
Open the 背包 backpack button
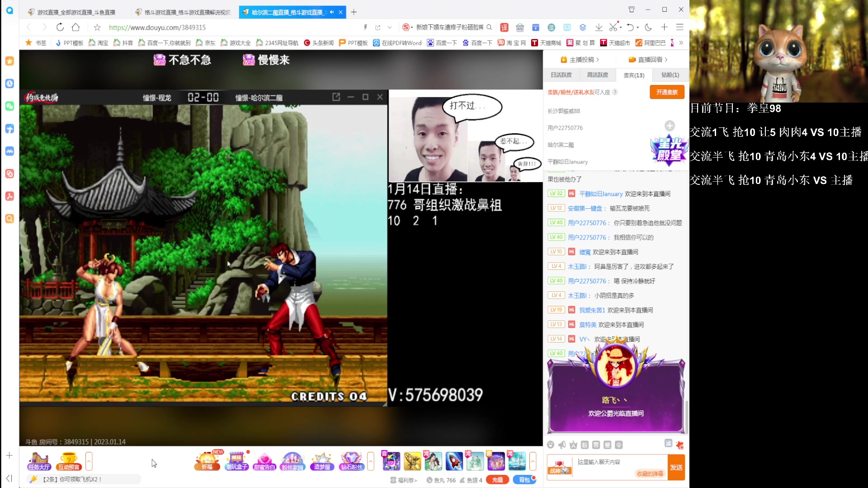coord(524,480)
